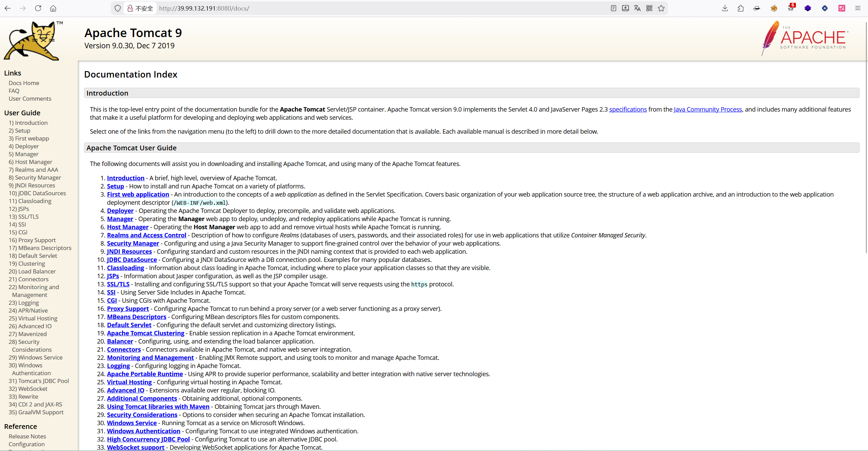Generate QR code for this page
The image size is (868, 451).
(649, 8)
